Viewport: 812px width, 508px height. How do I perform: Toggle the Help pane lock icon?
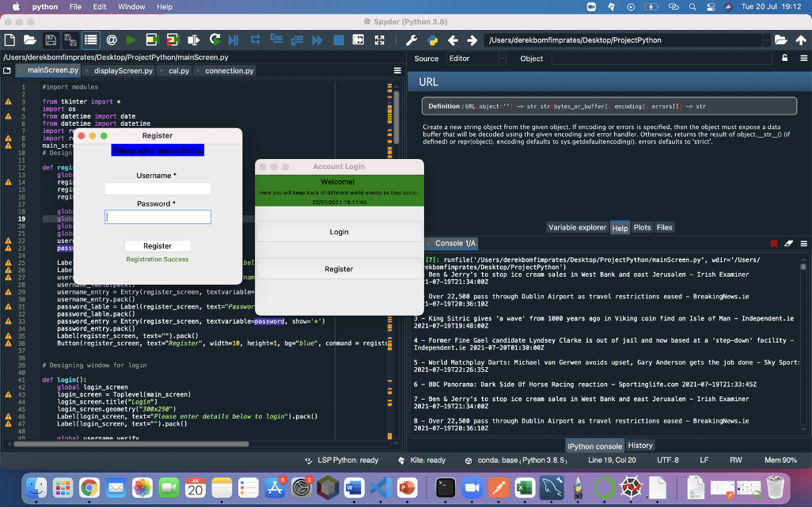[784, 58]
